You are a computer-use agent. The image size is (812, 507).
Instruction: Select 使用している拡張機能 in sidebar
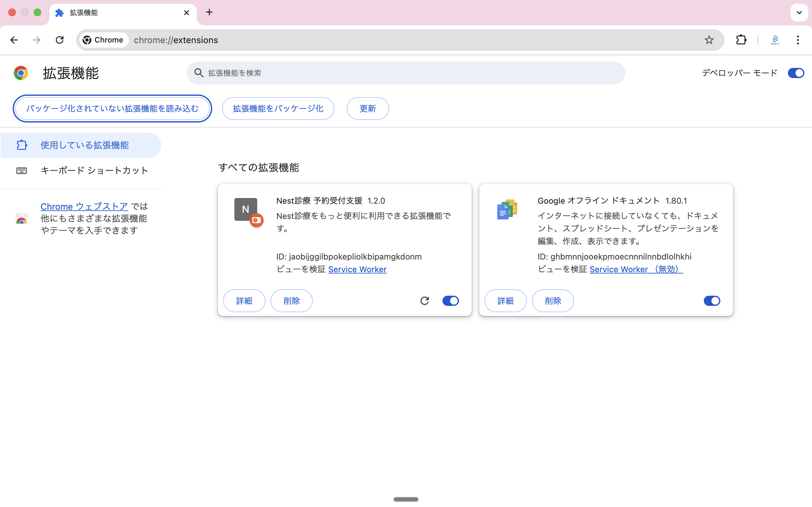pyautogui.click(x=84, y=145)
